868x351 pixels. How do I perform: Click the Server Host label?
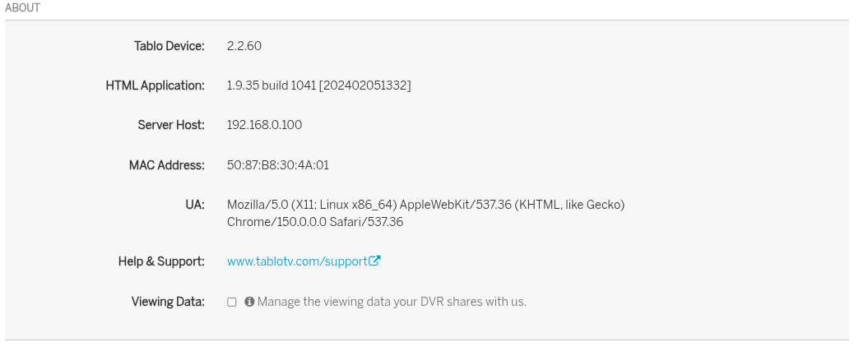[x=171, y=125]
